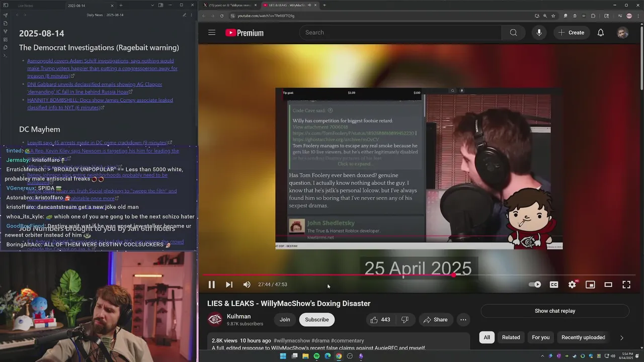This screenshot has width=644, height=362.
Task: Show hidden system tray icons
Action: (542, 356)
